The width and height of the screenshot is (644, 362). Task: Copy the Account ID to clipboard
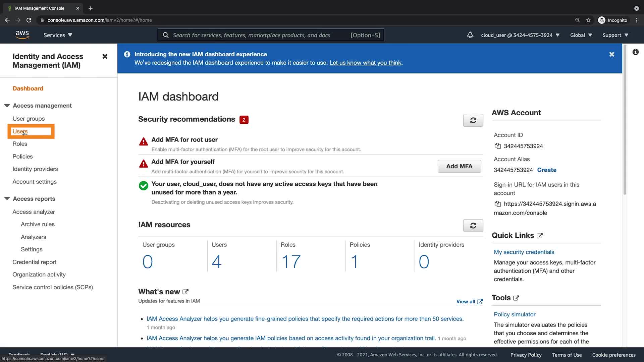[498, 146]
